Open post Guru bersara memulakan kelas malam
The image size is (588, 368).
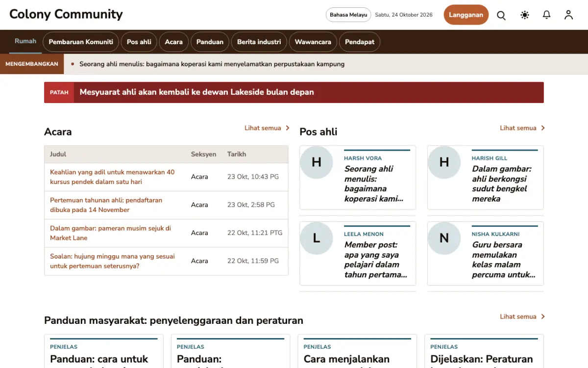click(x=504, y=260)
